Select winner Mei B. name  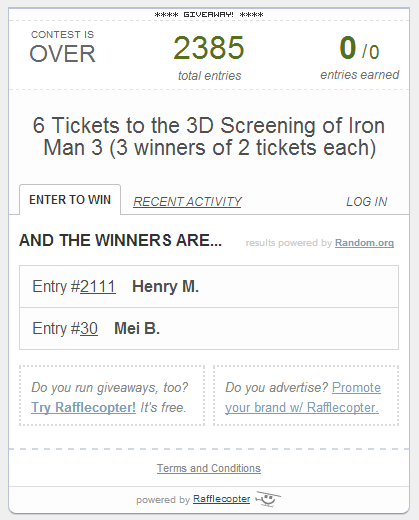point(137,329)
